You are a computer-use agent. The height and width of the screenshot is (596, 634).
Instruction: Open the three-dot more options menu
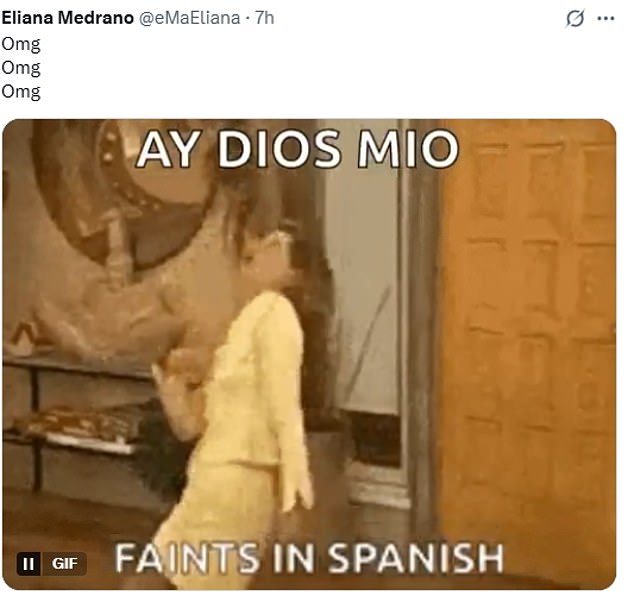tap(605, 18)
